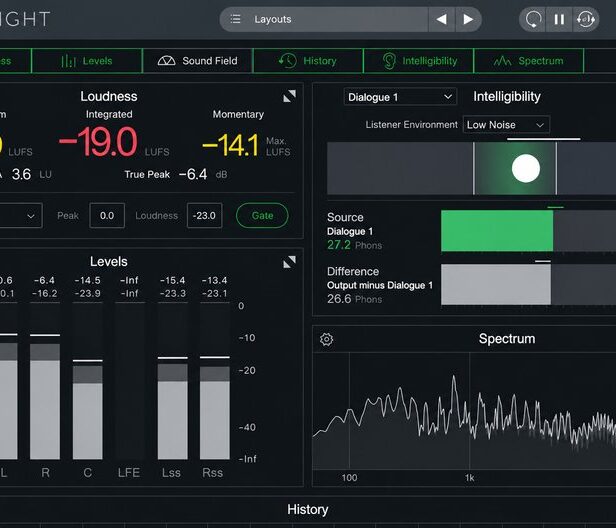This screenshot has height=528, width=616.
Task: Toggle the Spectrum tab
Action: pyautogui.click(x=529, y=61)
